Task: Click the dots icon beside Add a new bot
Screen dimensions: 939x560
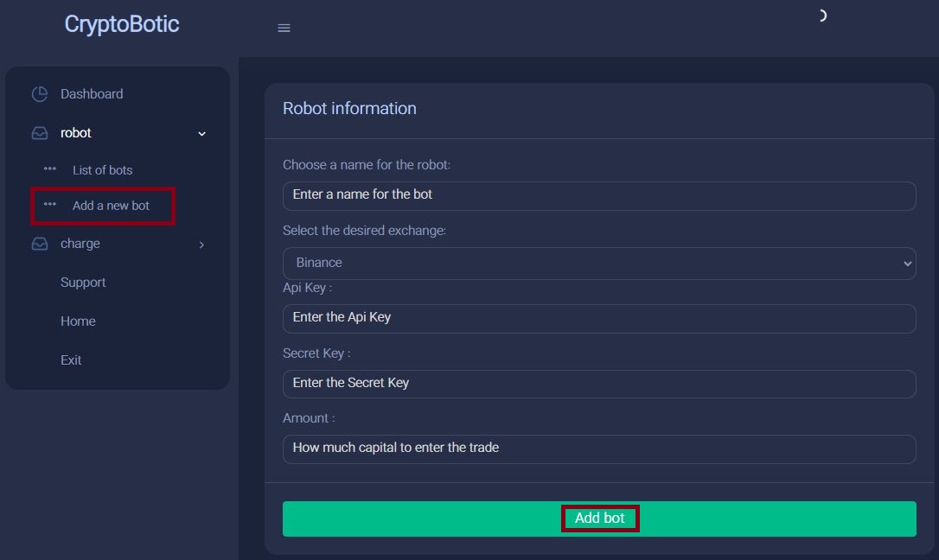Action: pyautogui.click(x=50, y=205)
